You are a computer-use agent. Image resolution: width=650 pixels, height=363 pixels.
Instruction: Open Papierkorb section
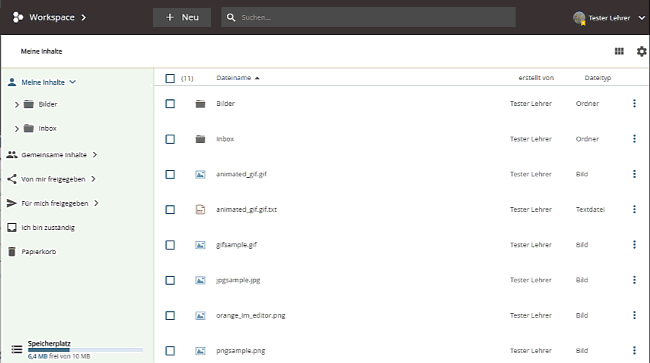point(39,252)
